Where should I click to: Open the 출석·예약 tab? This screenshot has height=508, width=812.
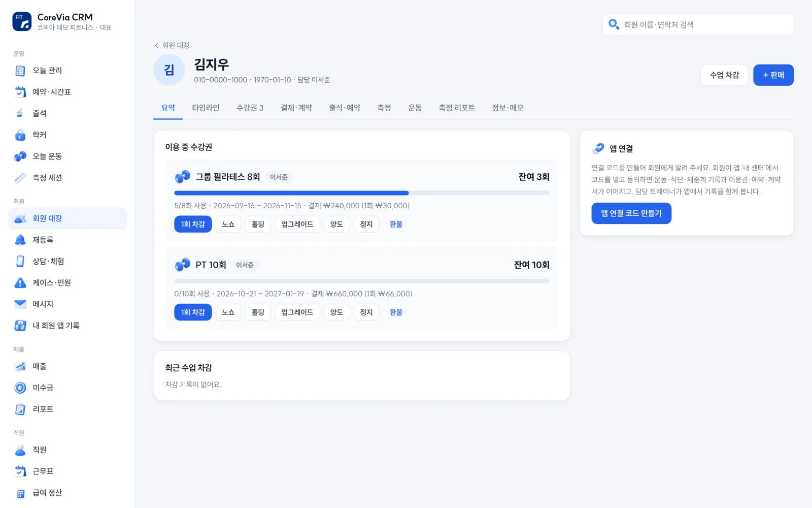(345, 108)
